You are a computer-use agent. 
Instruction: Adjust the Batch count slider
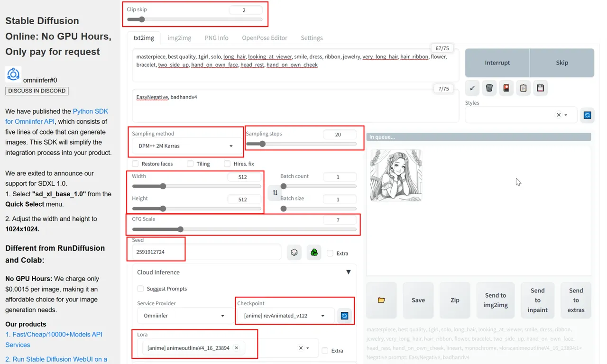click(x=318, y=186)
